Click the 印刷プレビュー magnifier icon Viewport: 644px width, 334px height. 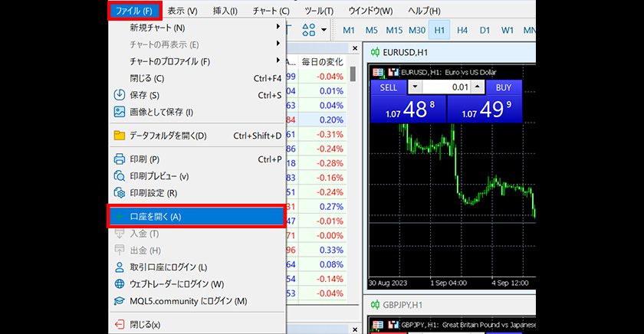[x=119, y=176]
